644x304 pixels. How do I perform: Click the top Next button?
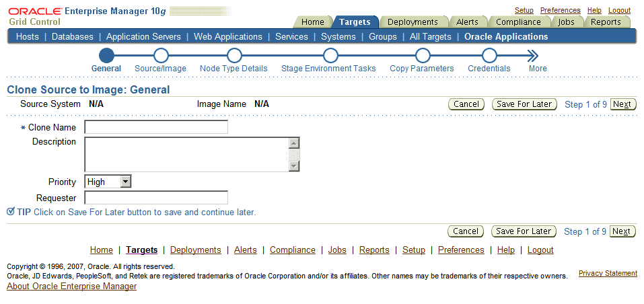click(x=623, y=104)
